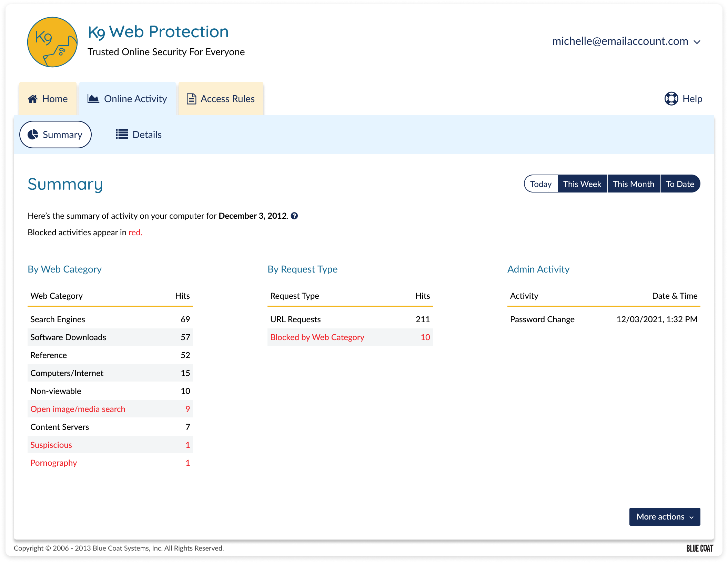Screen dimensions: 728x563
Task: Click the K9 dog logo icon
Action: point(52,42)
